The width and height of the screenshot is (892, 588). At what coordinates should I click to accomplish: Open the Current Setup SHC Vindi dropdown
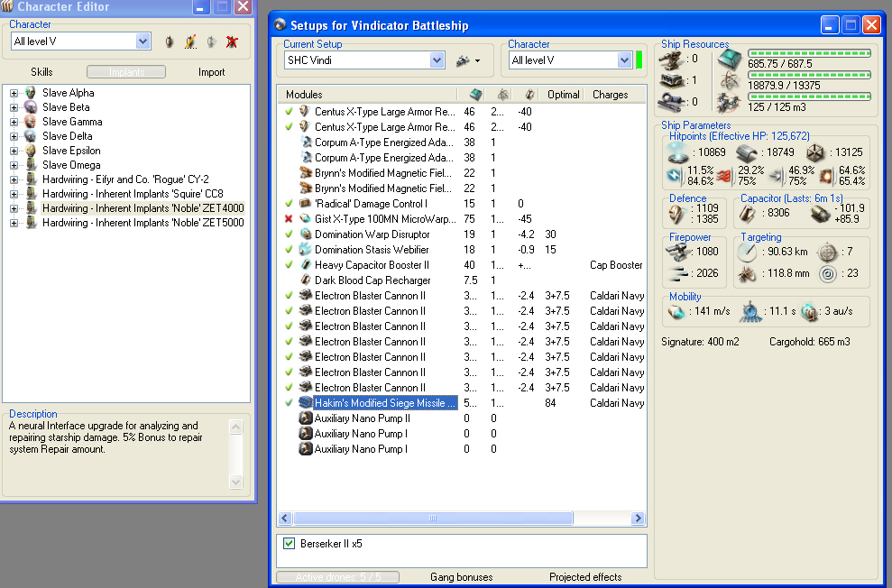tap(437, 60)
